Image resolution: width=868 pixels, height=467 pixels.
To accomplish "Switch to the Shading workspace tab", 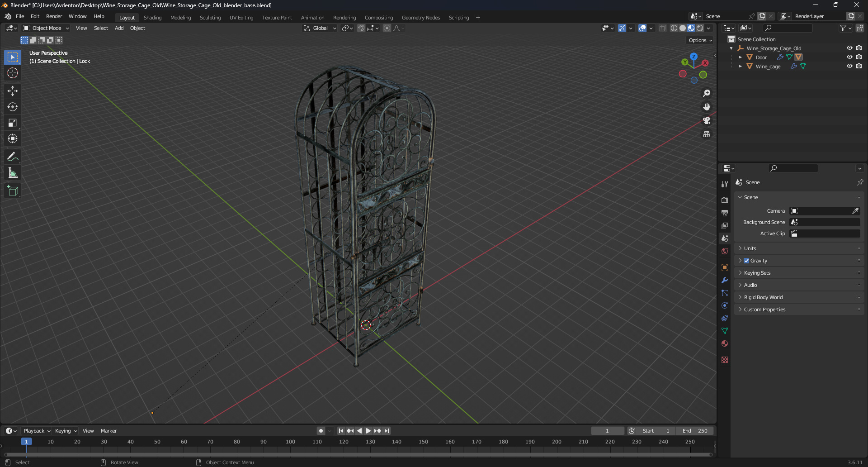I will click(x=152, y=18).
